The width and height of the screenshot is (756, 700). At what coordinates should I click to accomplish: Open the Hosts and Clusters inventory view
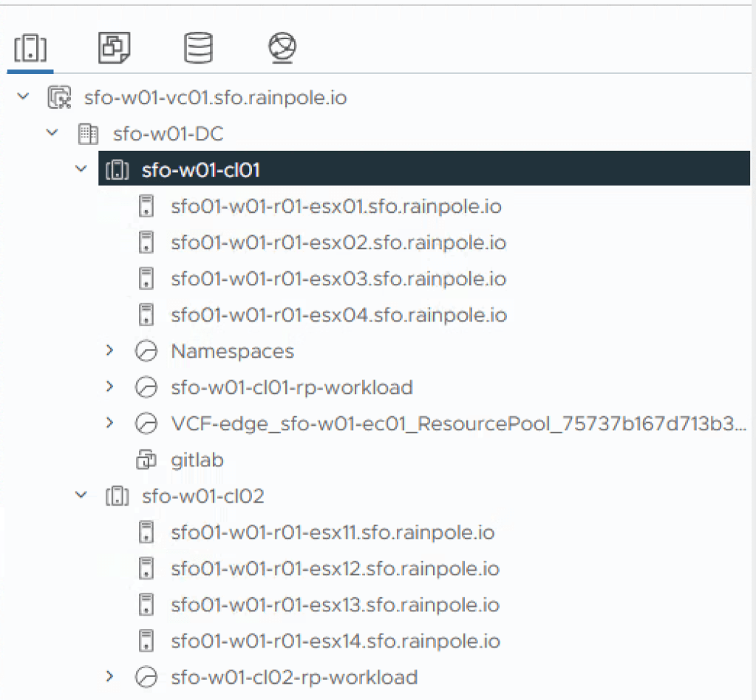30,49
